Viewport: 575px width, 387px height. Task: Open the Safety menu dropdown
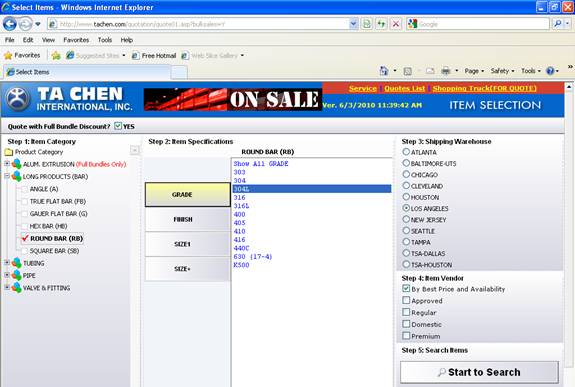click(x=502, y=71)
